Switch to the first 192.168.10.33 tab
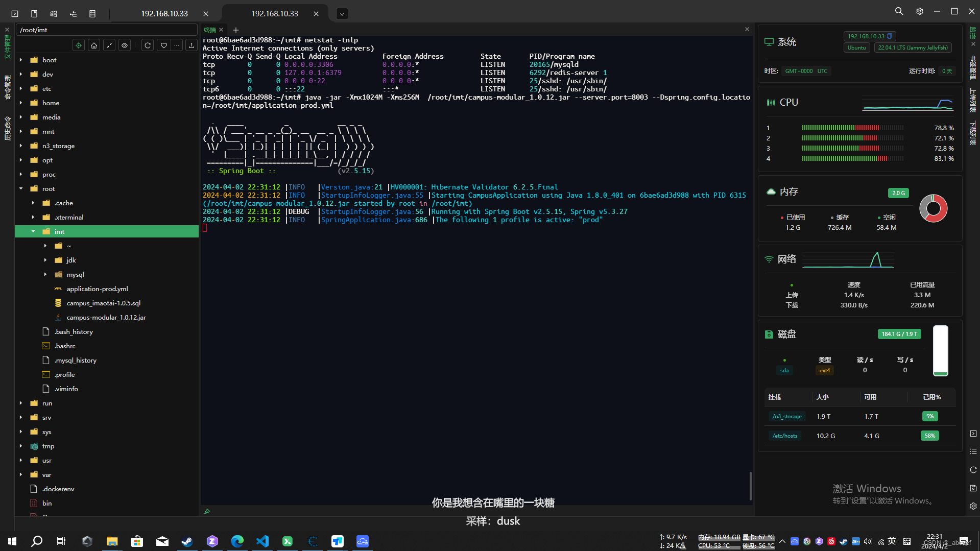 coord(164,14)
